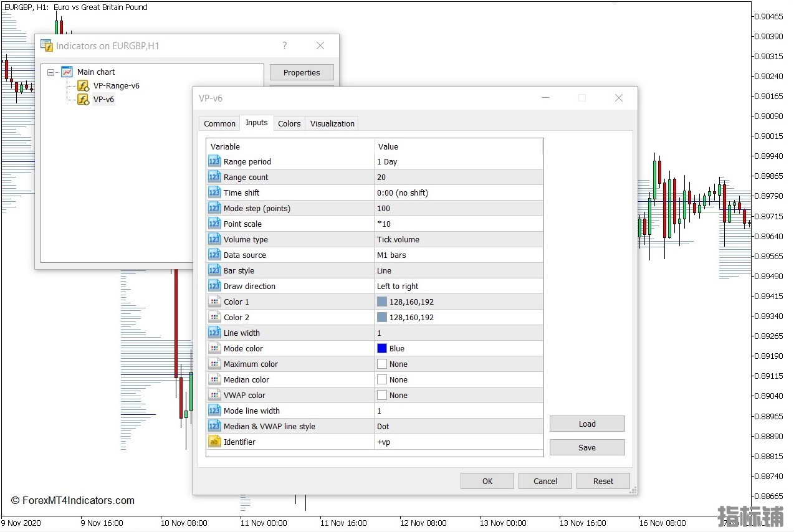Click the Bar style value Line
This screenshot has height=532, width=794.
384,270
